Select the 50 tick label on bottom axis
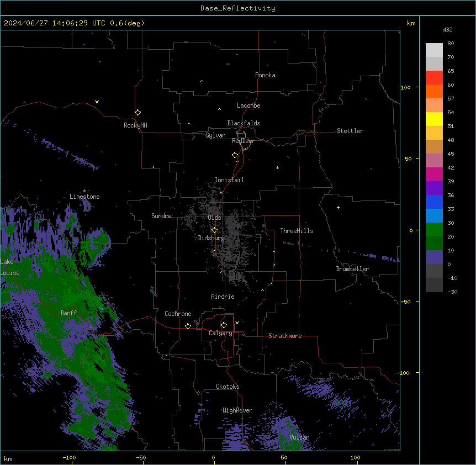The height and width of the screenshot is (465, 476). pos(284,457)
